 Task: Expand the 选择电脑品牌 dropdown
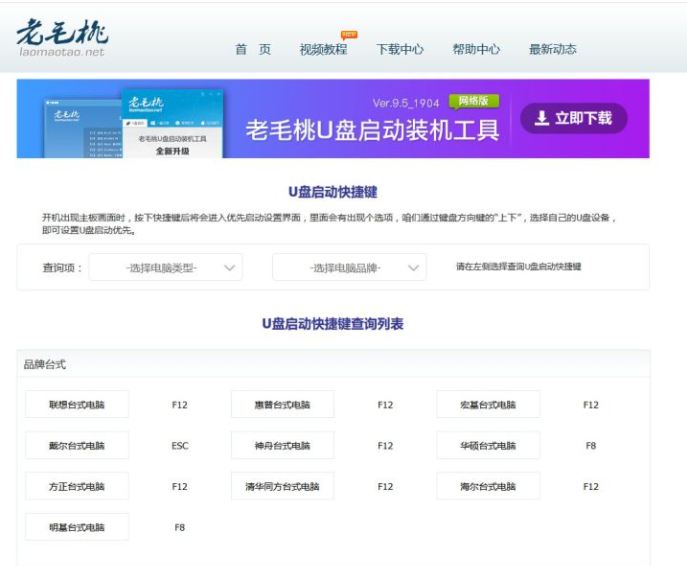(349, 267)
